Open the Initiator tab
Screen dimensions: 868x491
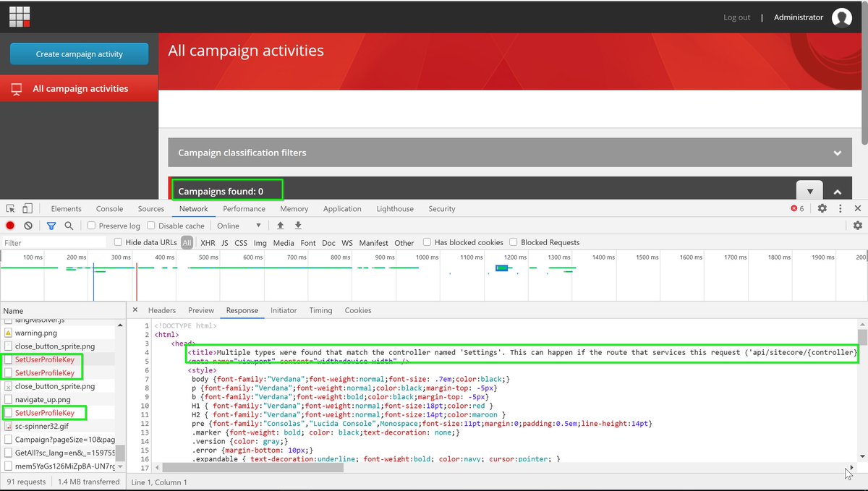point(284,310)
